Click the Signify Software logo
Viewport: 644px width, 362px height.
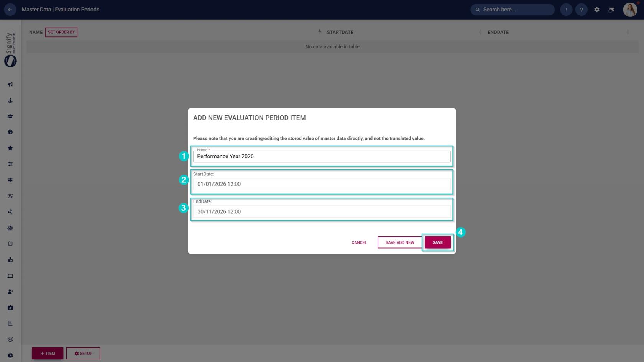coord(10,49)
